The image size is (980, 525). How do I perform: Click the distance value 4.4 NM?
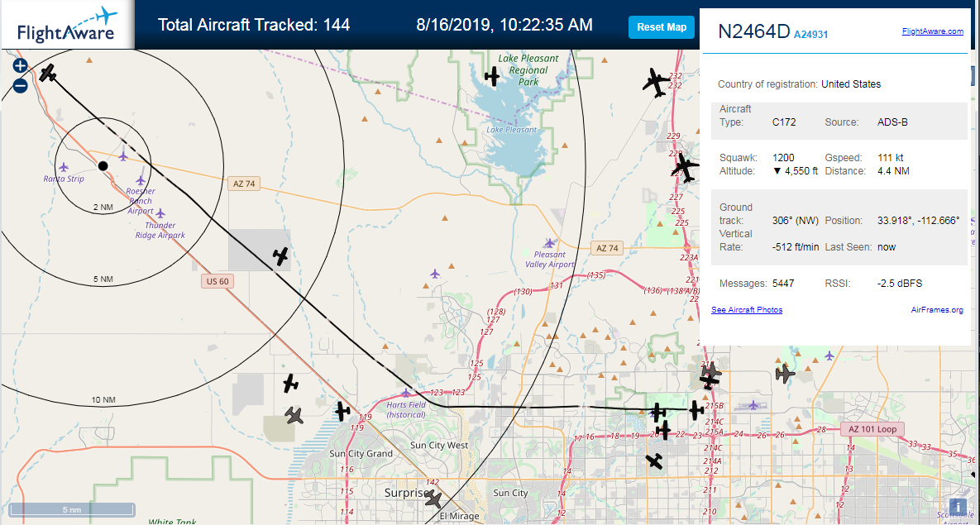click(x=892, y=170)
